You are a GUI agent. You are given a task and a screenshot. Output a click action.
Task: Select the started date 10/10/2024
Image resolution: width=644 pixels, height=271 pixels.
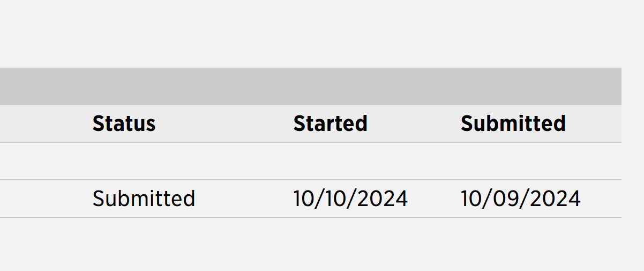point(350,199)
